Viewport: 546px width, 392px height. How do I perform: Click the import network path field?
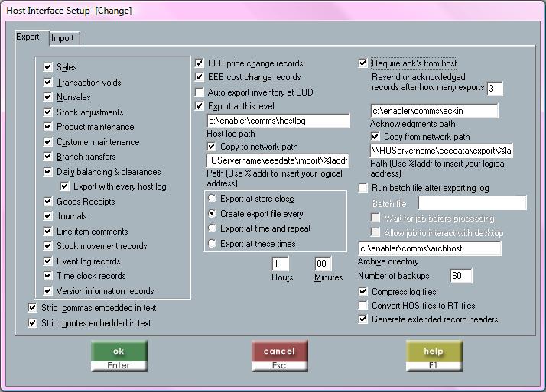(278, 160)
